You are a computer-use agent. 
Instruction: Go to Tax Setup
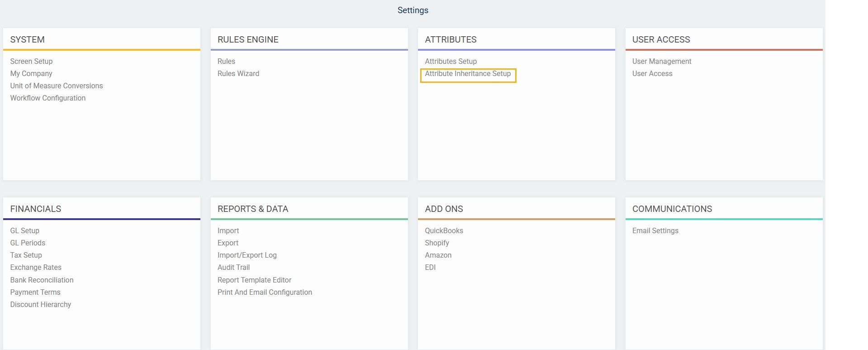point(26,255)
